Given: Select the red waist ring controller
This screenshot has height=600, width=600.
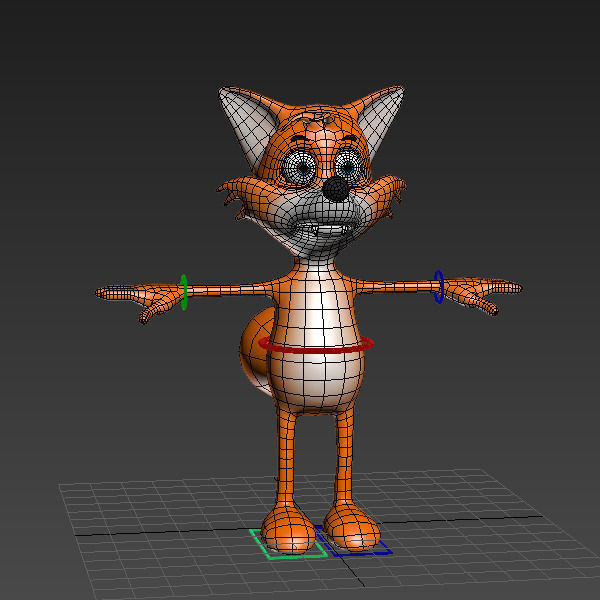Looking at the screenshot, I should click(316, 345).
